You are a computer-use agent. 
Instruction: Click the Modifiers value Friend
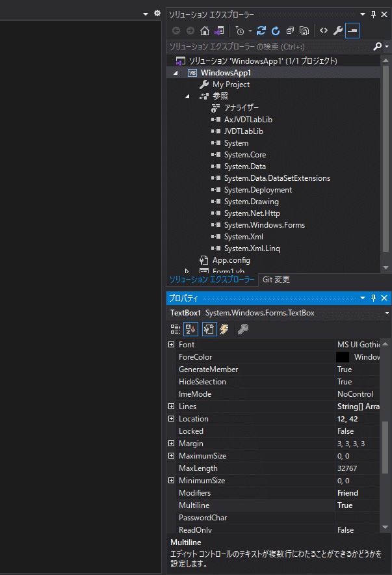[348, 493]
